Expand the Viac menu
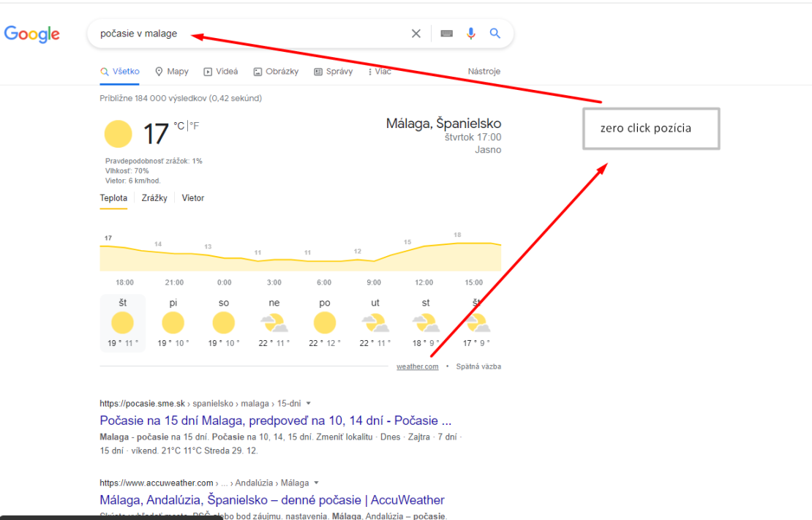The image size is (812, 520). pos(380,72)
